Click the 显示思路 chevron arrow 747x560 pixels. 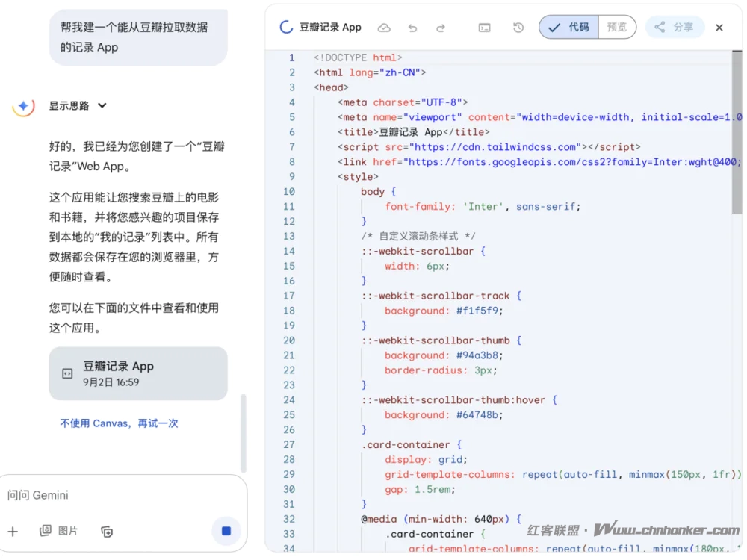click(102, 106)
